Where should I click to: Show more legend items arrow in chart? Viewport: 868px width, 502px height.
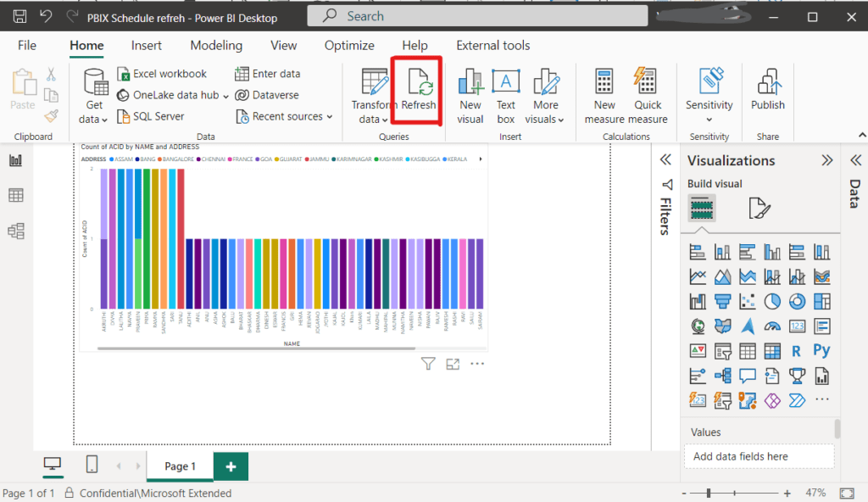pyautogui.click(x=481, y=159)
